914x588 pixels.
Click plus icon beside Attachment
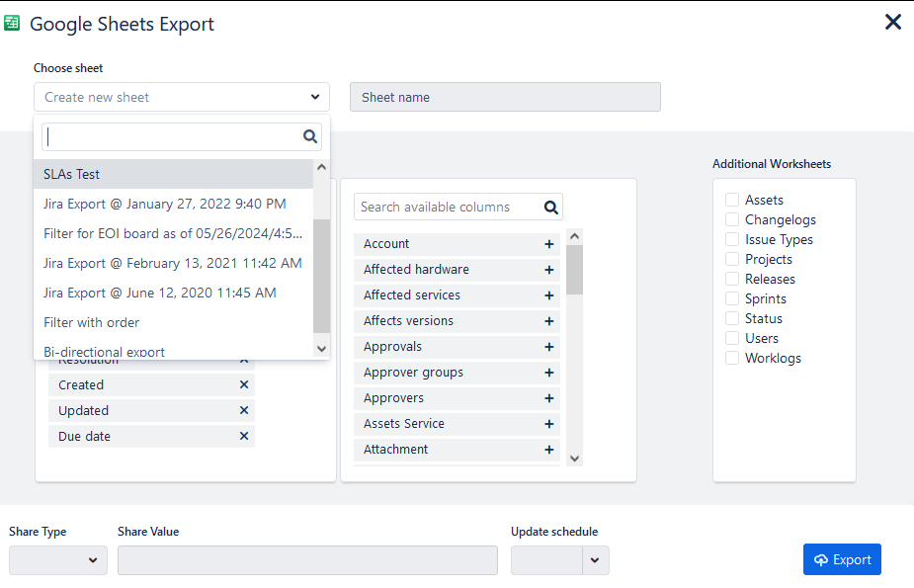click(549, 450)
